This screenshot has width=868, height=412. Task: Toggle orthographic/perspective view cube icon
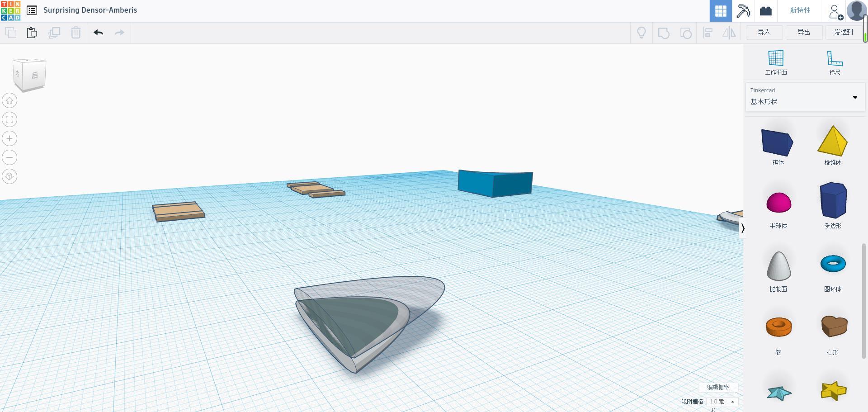tap(9, 176)
